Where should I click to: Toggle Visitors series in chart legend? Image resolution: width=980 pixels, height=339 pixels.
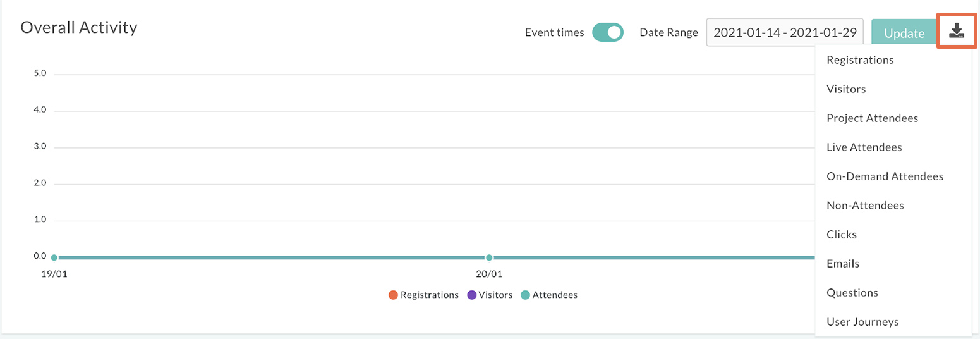click(x=490, y=295)
